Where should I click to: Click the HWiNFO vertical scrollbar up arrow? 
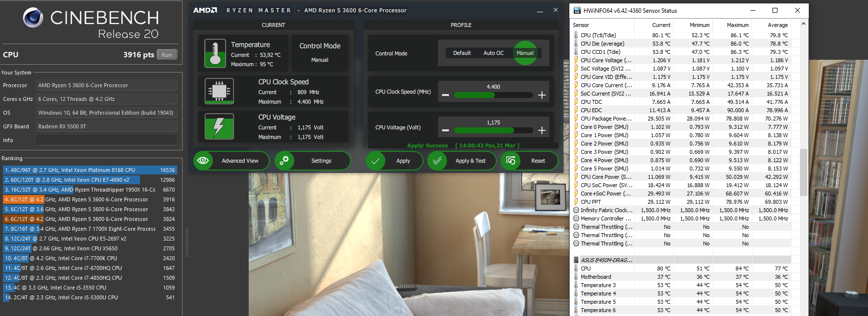pos(803,24)
